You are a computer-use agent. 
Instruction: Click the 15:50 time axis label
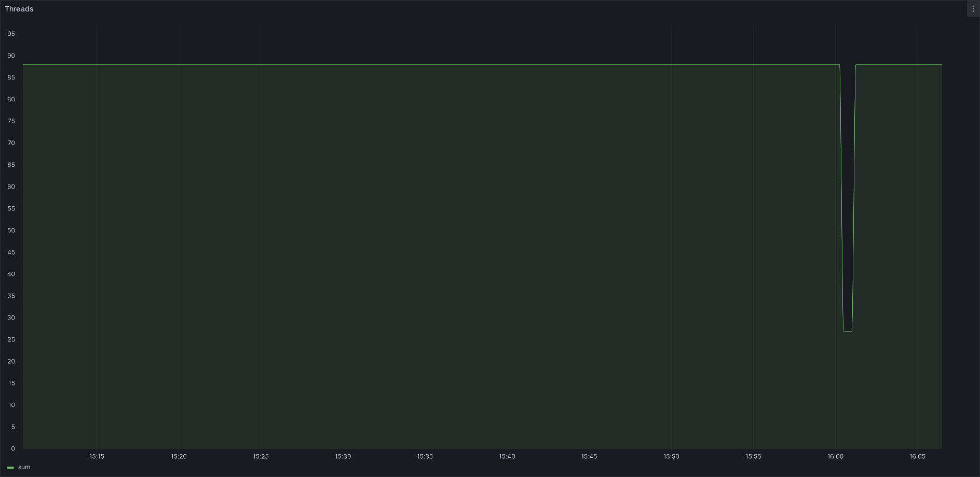pos(671,456)
